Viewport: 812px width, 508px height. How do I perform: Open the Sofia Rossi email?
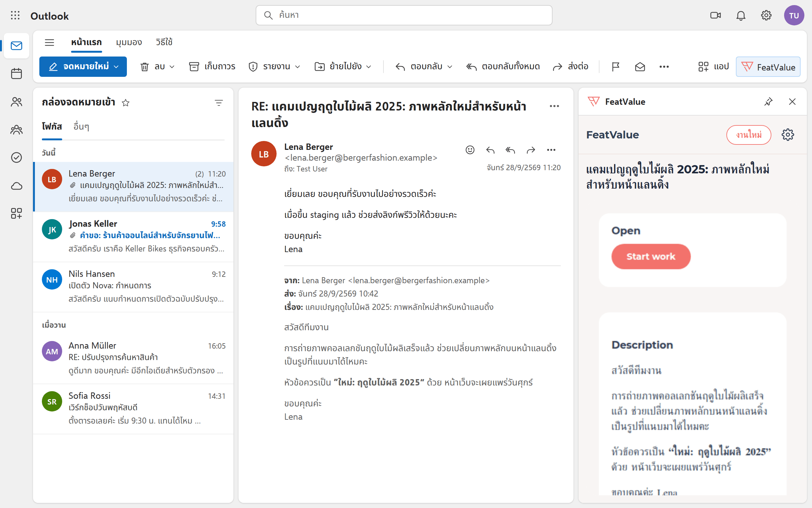point(133,409)
